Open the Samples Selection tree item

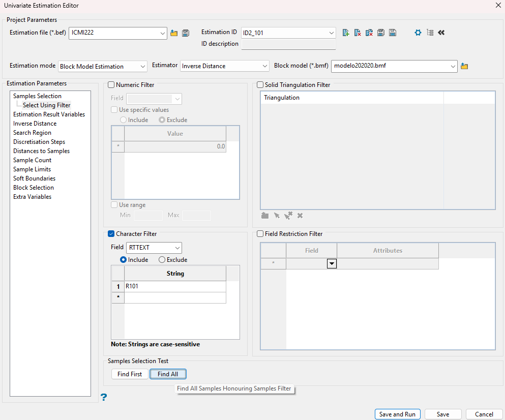pyautogui.click(x=37, y=96)
